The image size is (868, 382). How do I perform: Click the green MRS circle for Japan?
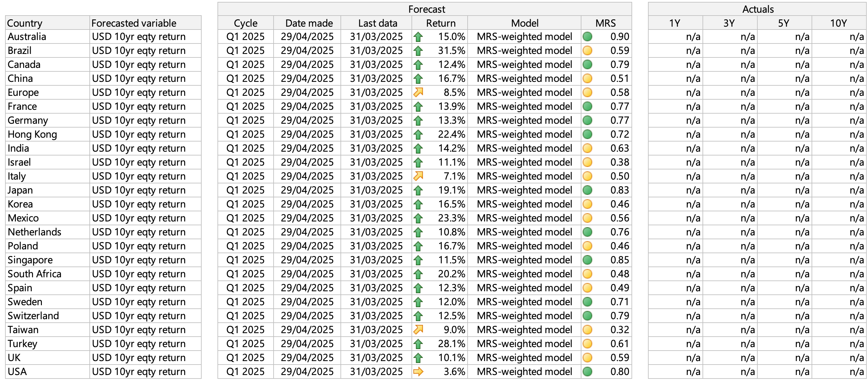(587, 190)
